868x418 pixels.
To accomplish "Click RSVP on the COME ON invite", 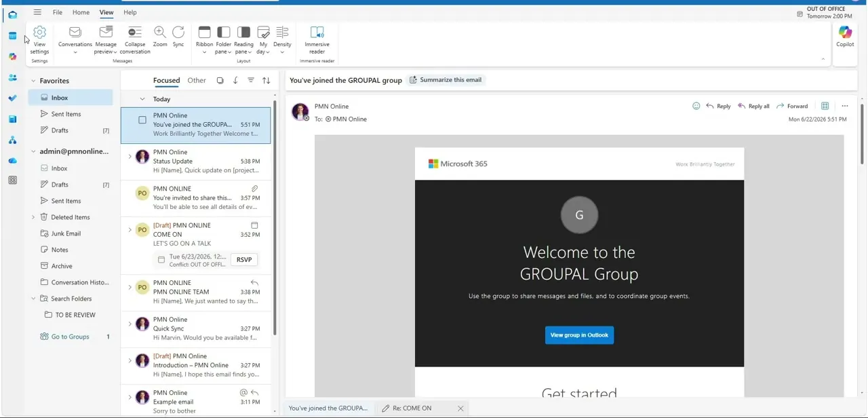I will (244, 259).
